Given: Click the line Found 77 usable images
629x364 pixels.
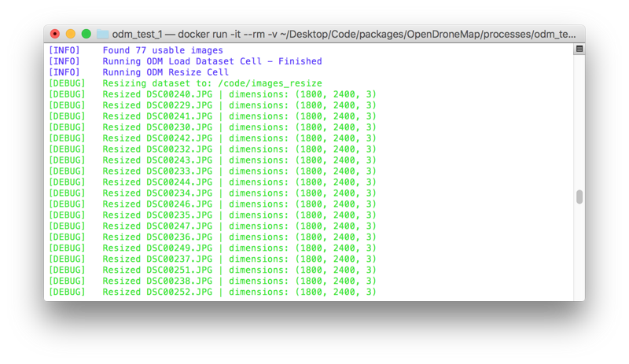Looking at the screenshot, I should (135, 50).
